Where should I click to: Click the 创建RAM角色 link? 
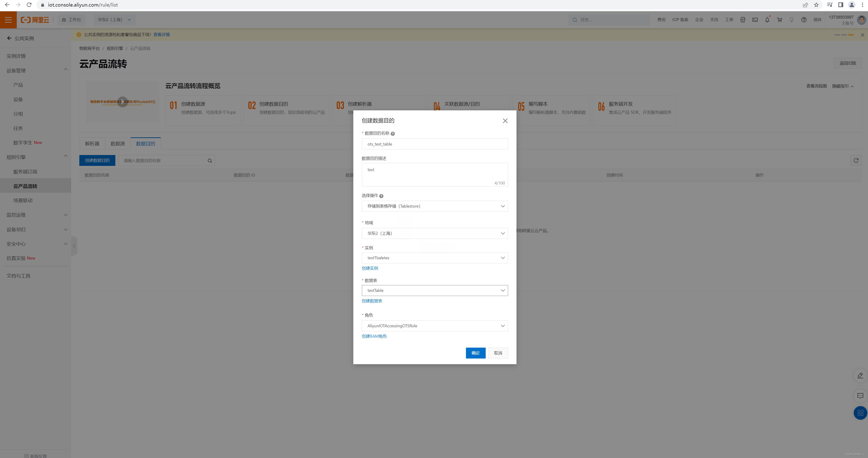(x=374, y=336)
